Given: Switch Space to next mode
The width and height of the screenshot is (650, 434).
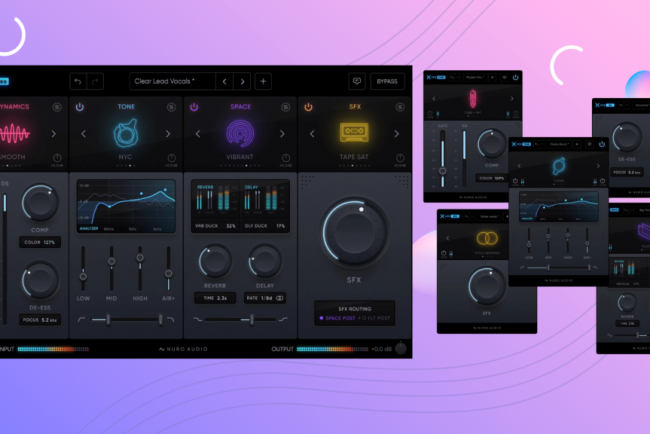Looking at the screenshot, I should (x=282, y=134).
